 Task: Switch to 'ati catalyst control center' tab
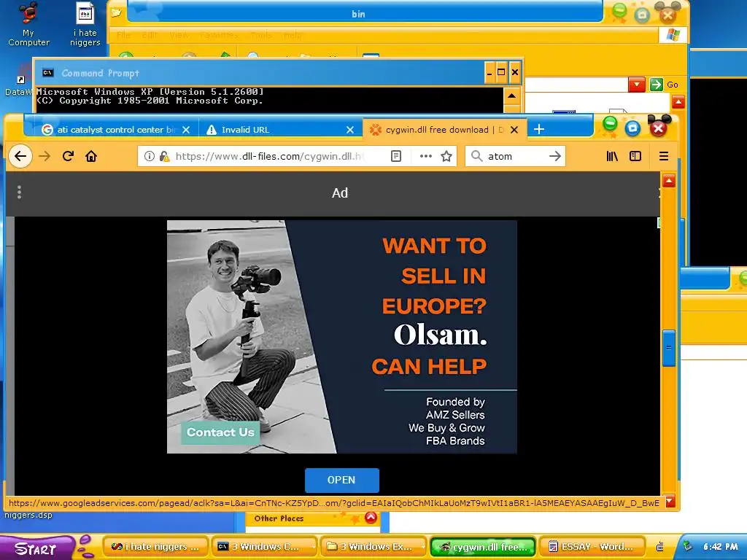(x=109, y=130)
